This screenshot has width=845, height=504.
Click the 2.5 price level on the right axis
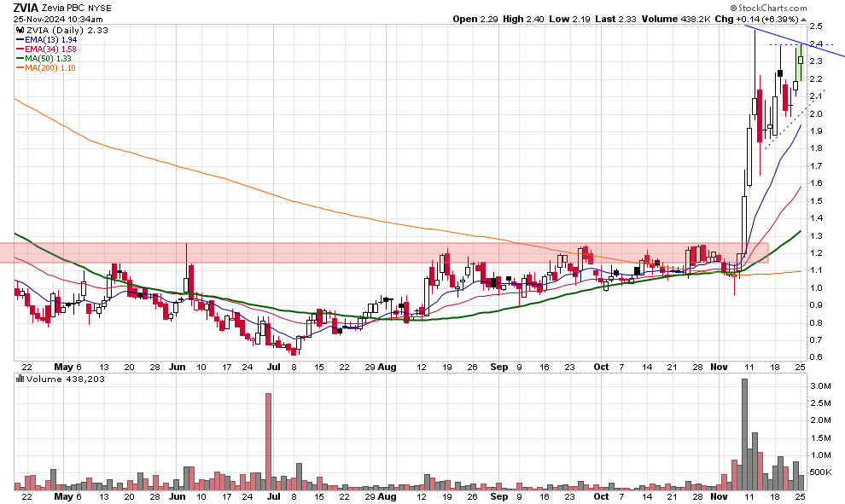[816, 26]
